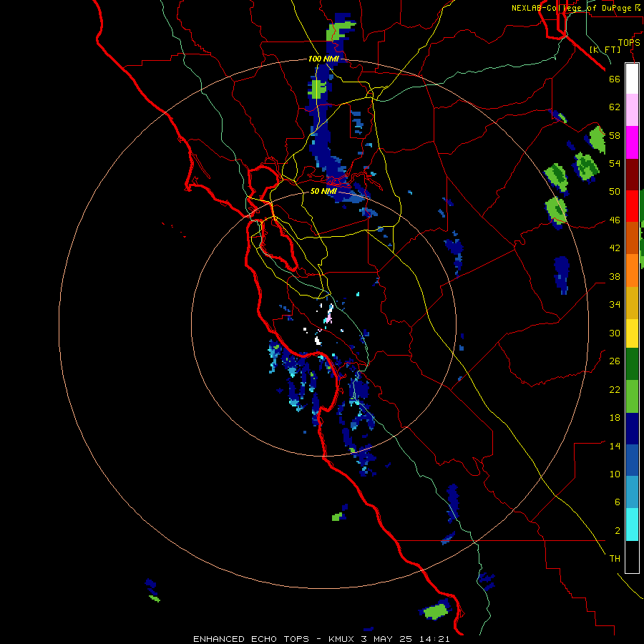
Task: Click the TH threshold legend label
Action: 615,559
